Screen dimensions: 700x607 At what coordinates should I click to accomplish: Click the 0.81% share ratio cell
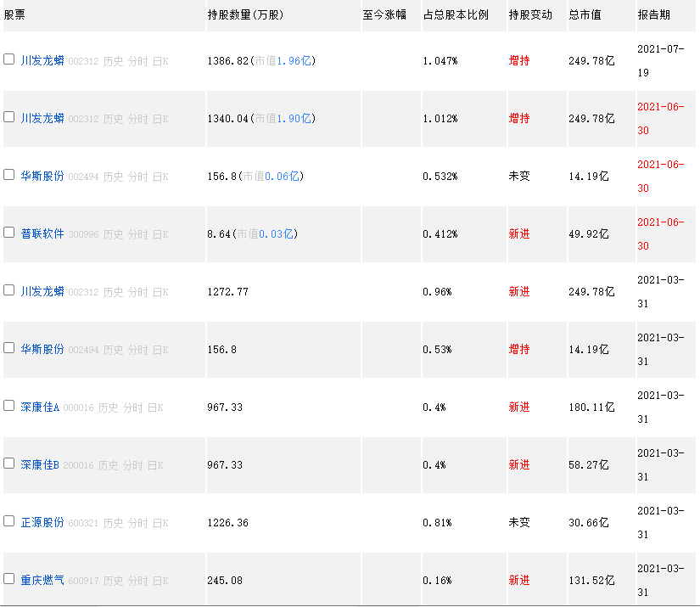437,523
